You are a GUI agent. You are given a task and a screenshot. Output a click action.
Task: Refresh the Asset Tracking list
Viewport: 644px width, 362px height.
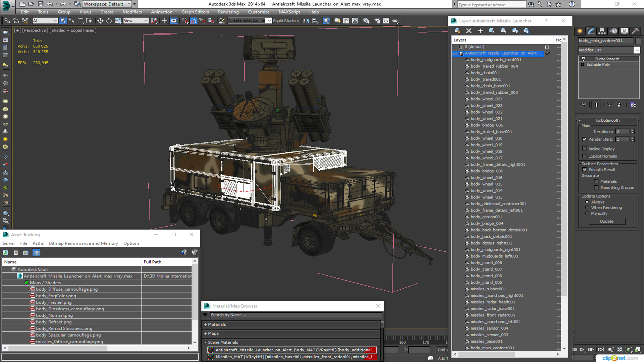(5, 253)
